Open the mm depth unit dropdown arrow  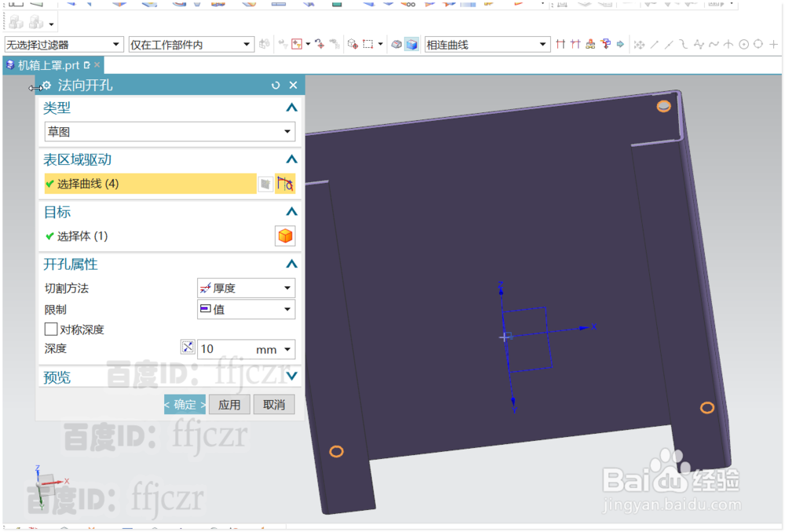pos(287,349)
